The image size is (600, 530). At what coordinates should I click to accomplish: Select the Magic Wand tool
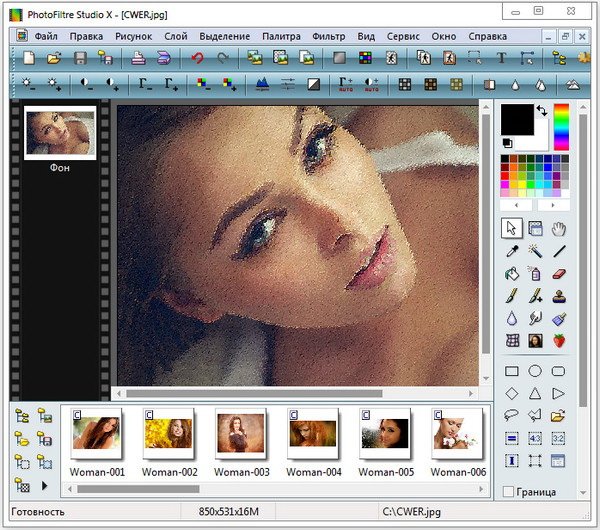(535, 251)
